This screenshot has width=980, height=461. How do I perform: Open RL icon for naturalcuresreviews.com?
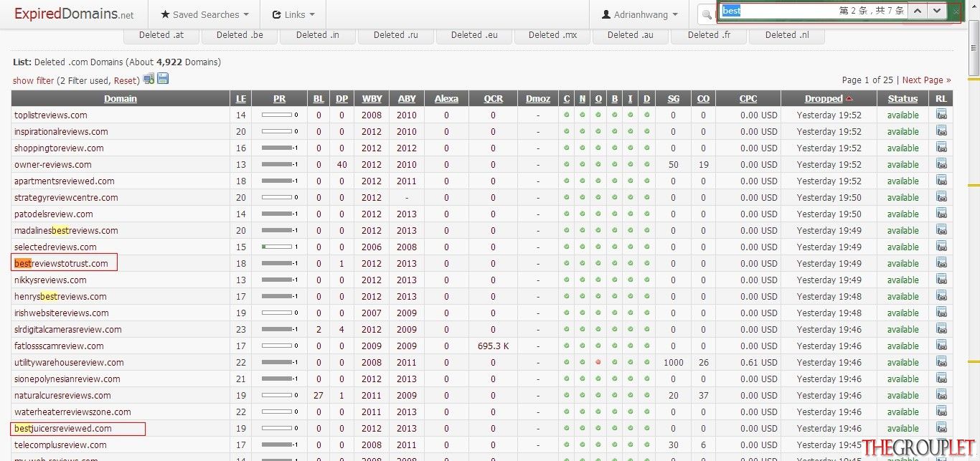click(x=941, y=395)
